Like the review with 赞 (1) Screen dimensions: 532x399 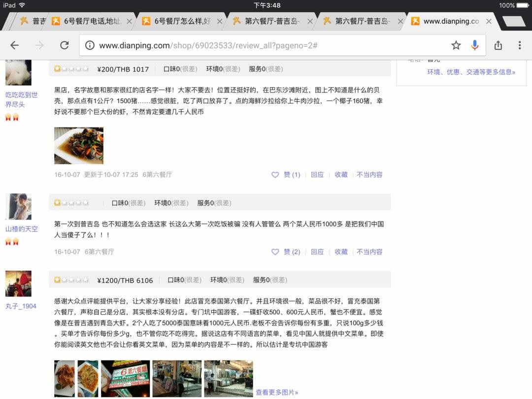pos(292,175)
